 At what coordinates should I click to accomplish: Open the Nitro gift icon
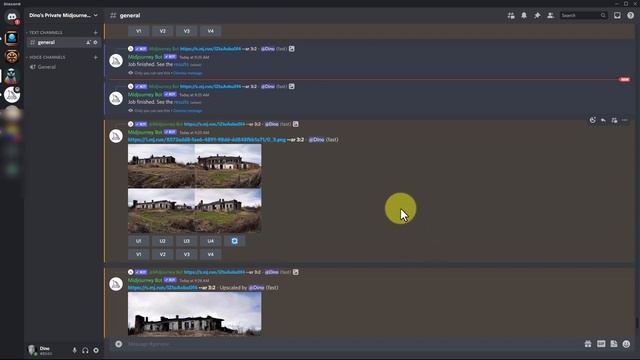coord(588,344)
